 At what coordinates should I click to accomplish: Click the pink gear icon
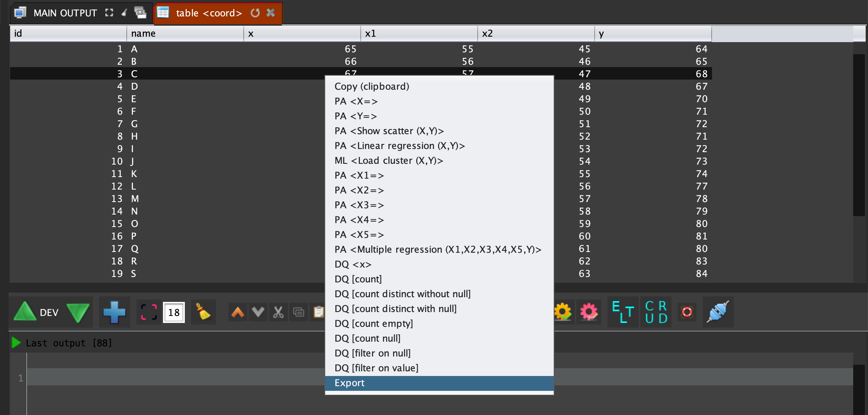(588, 312)
